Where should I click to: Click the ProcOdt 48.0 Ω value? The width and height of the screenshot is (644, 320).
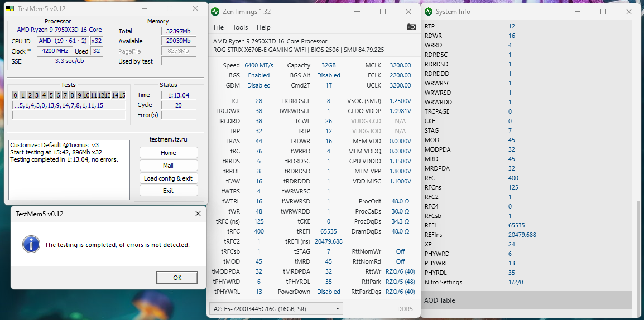coord(400,201)
